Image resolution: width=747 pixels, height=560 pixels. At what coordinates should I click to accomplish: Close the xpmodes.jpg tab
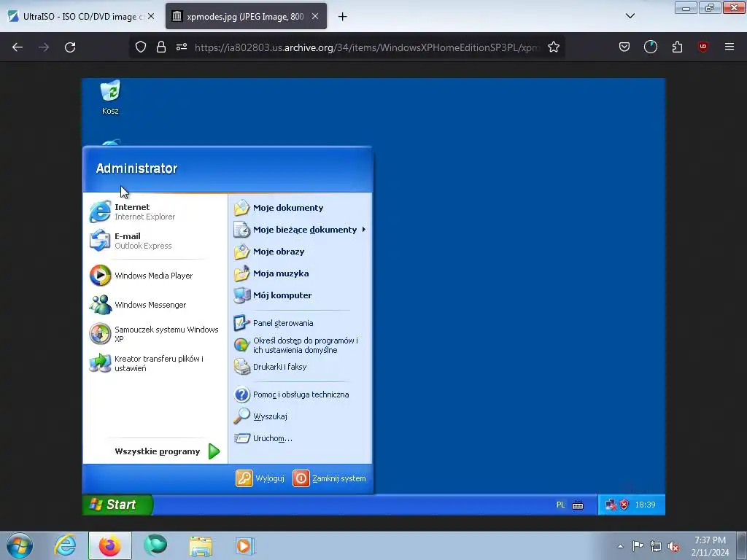click(315, 16)
